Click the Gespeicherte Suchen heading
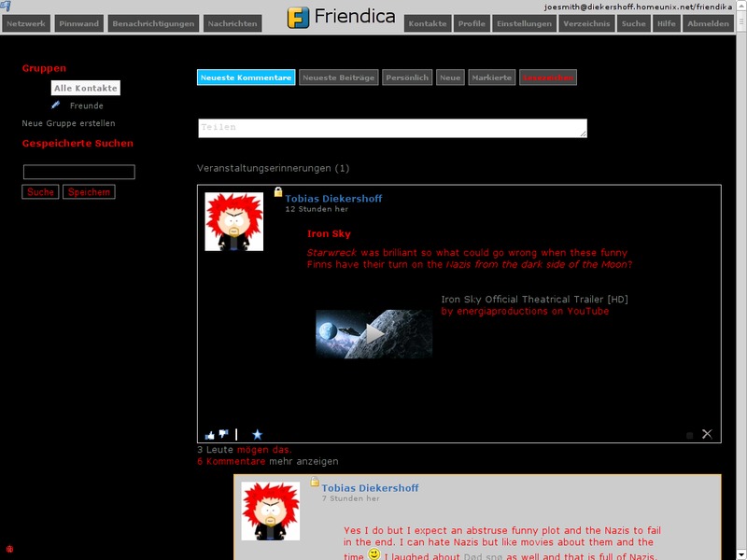The width and height of the screenshot is (747, 560). [x=78, y=144]
